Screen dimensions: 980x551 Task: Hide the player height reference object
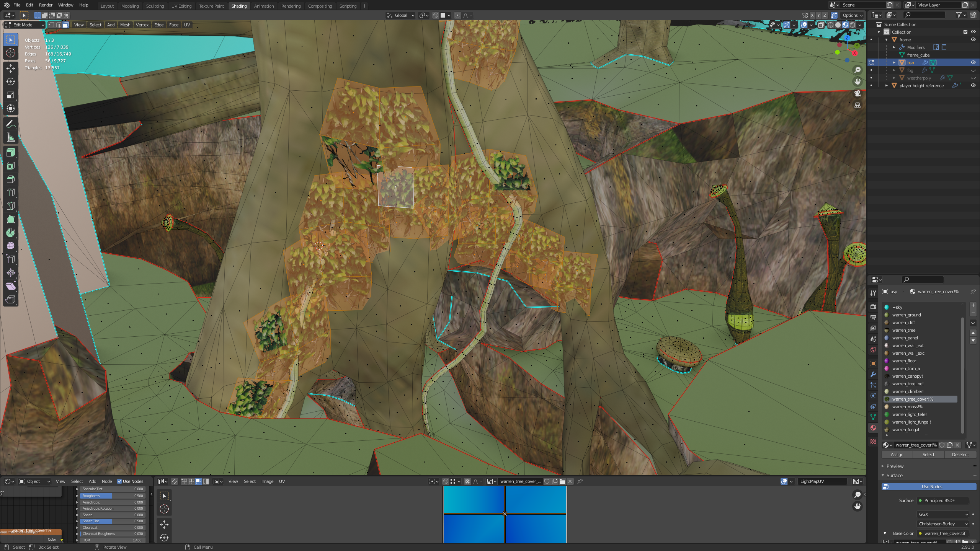[x=973, y=86]
